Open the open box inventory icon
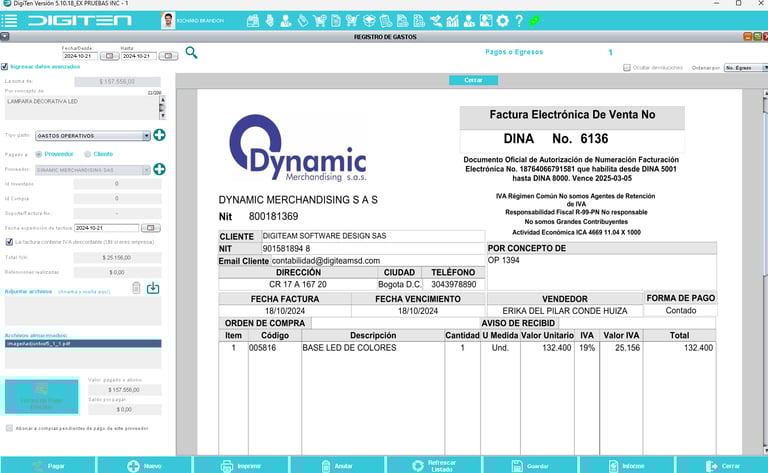The height and width of the screenshot is (473, 768). coord(369,21)
